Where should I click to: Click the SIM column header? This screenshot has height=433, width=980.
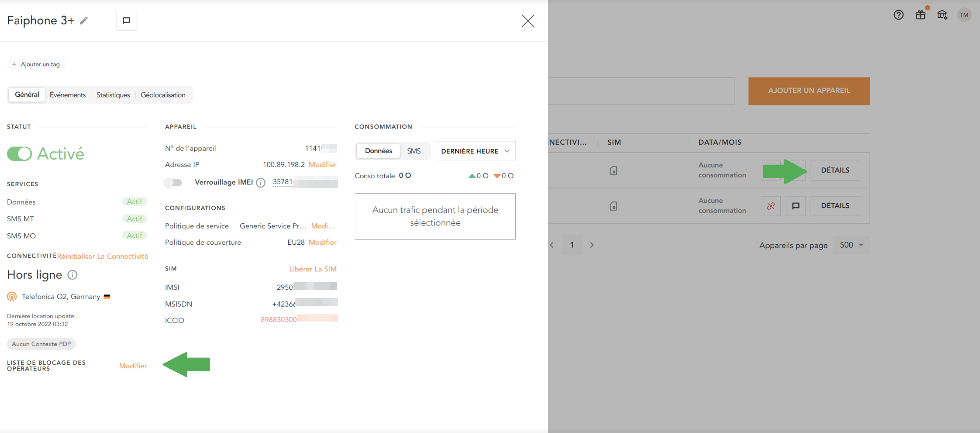614,142
